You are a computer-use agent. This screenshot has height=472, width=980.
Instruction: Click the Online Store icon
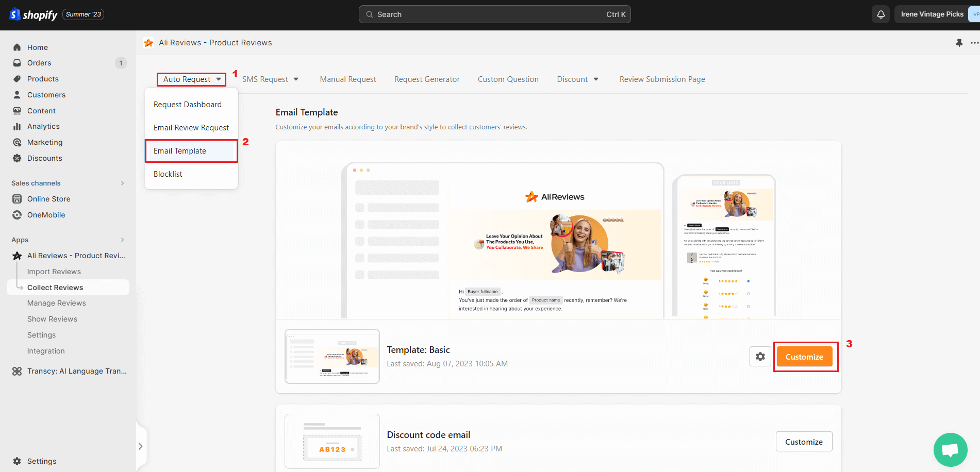point(17,199)
